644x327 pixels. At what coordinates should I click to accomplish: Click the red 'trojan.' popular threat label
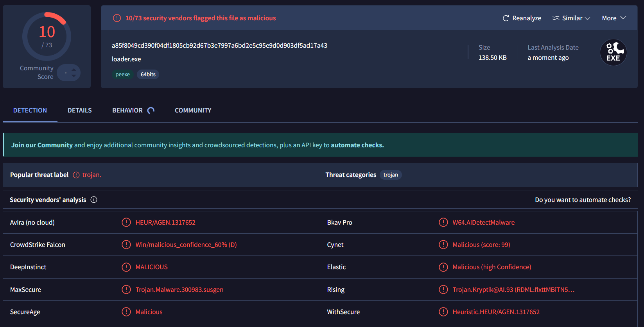(92, 175)
